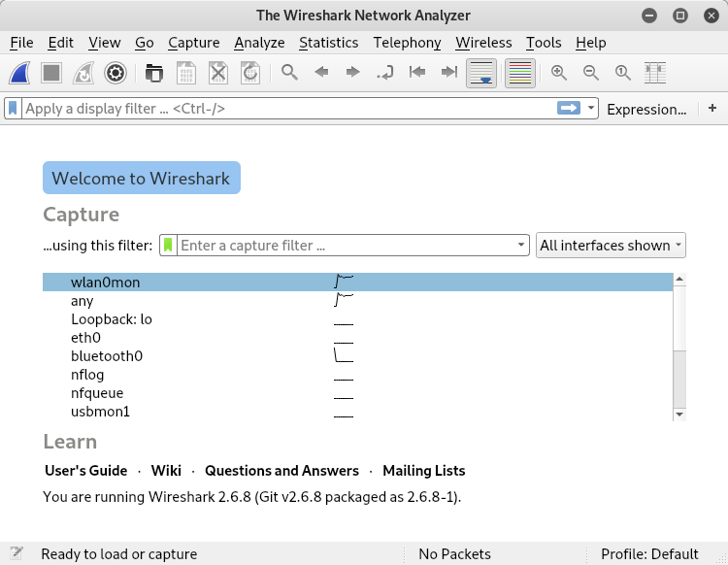The image size is (728, 565).
Task: Open the User's Guide link
Action: [85, 471]
